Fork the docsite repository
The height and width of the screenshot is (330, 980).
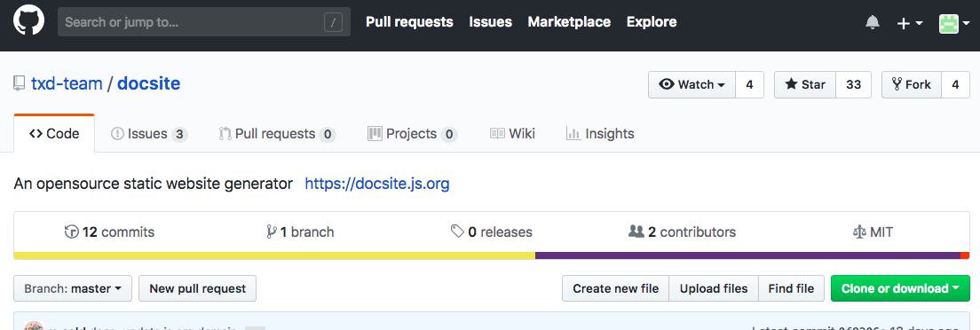[912, 85]
